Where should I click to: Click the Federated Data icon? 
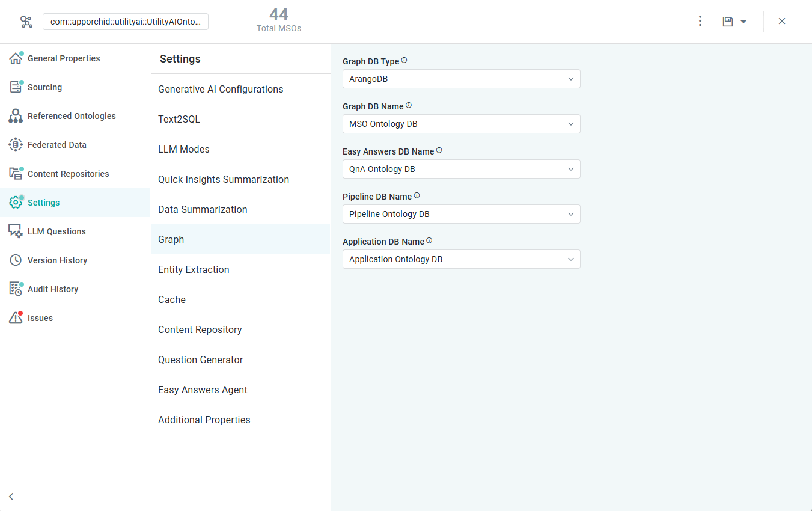coord(16,145)
